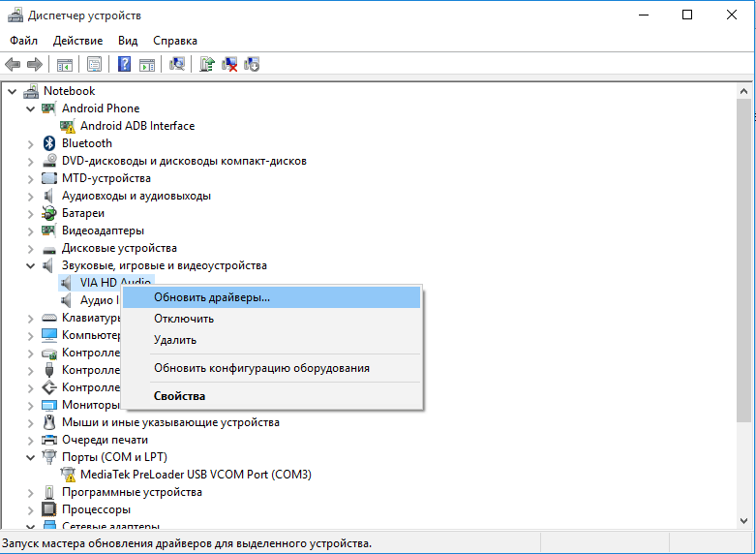Choose Отключить from the context menu
The width and height of the screenshot is (756, 554).
[184, 319]
